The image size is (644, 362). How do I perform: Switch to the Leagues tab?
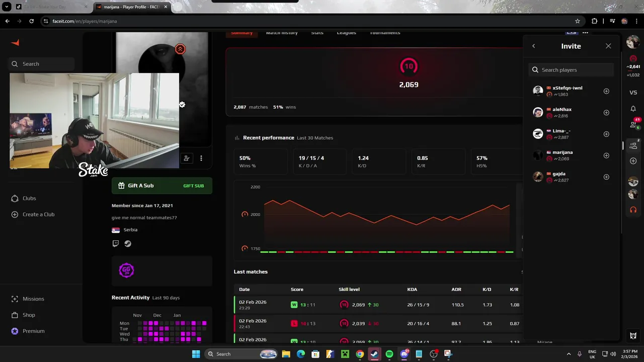click(x=346, y=33)
